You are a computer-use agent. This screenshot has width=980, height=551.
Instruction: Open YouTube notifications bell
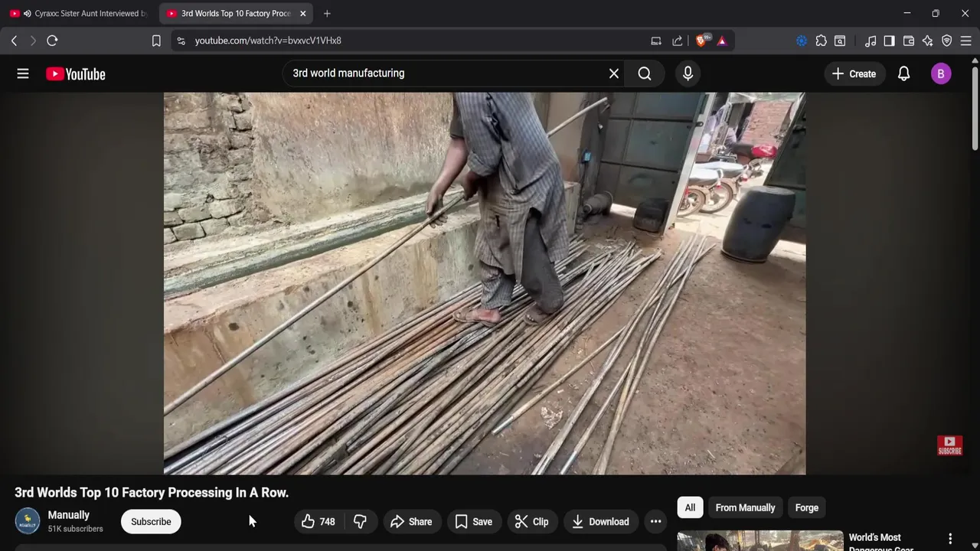tap(903, 73)
